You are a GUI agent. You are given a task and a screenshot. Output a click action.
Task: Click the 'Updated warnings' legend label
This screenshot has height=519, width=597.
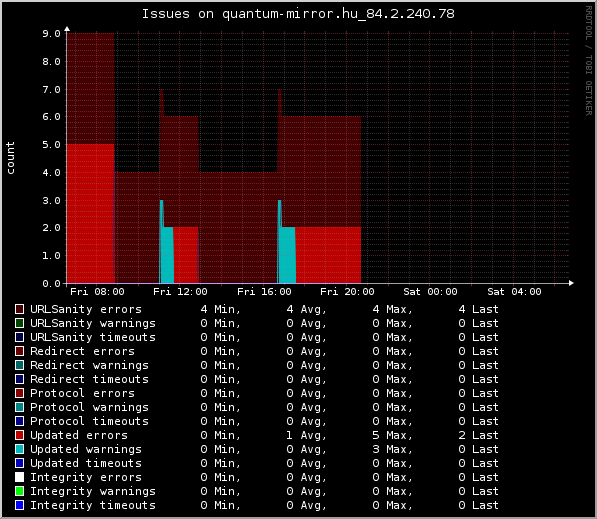point(86,449)
